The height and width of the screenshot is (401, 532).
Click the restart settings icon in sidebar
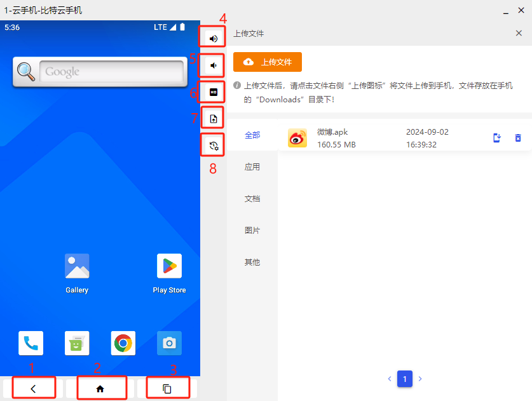pos(214,146)
